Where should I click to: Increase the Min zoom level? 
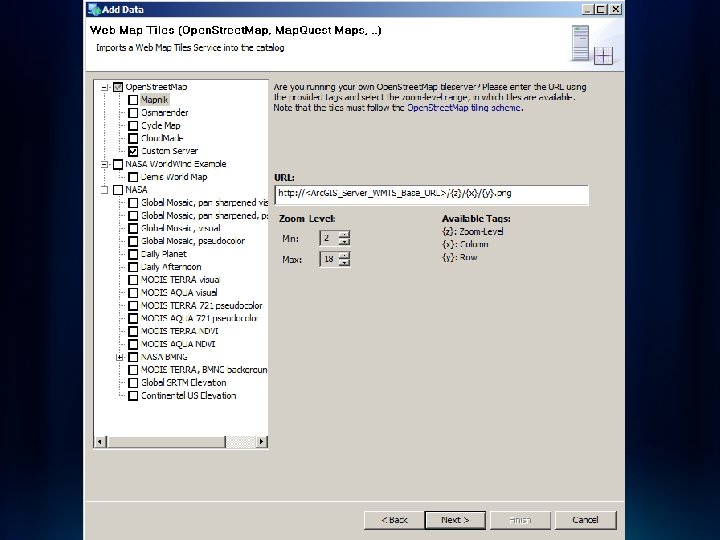point(344,235)
